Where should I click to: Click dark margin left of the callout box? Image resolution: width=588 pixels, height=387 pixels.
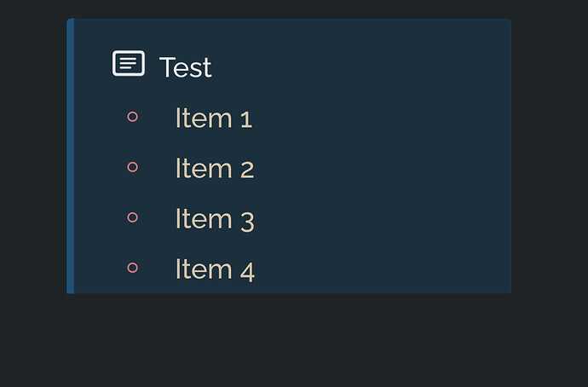(33, 156)
